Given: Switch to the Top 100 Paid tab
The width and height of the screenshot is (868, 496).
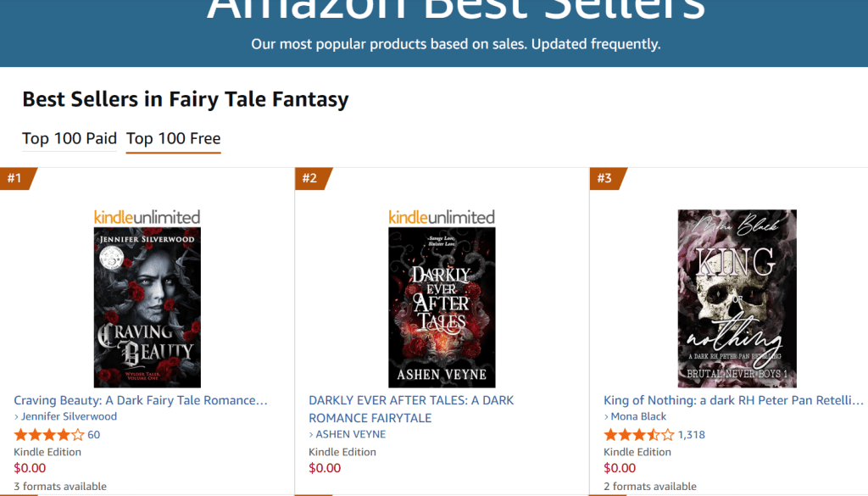Looking at the screenshot, I should click(x=70, y=138).
